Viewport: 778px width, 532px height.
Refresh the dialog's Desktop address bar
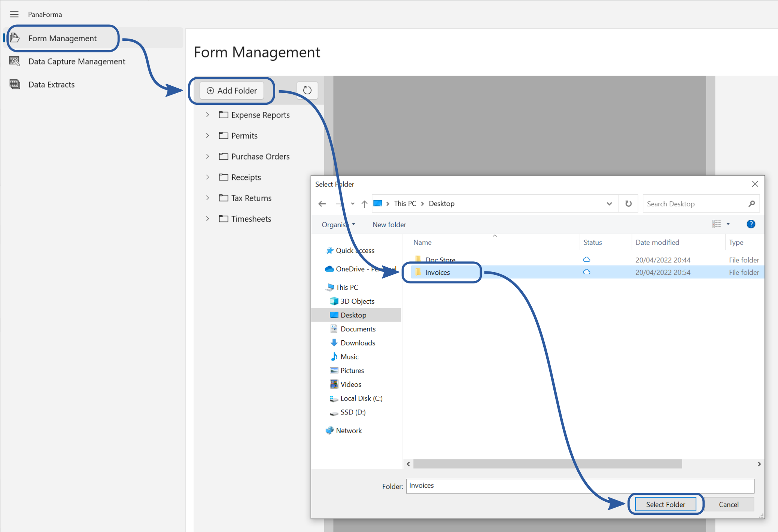click(628, 204)
